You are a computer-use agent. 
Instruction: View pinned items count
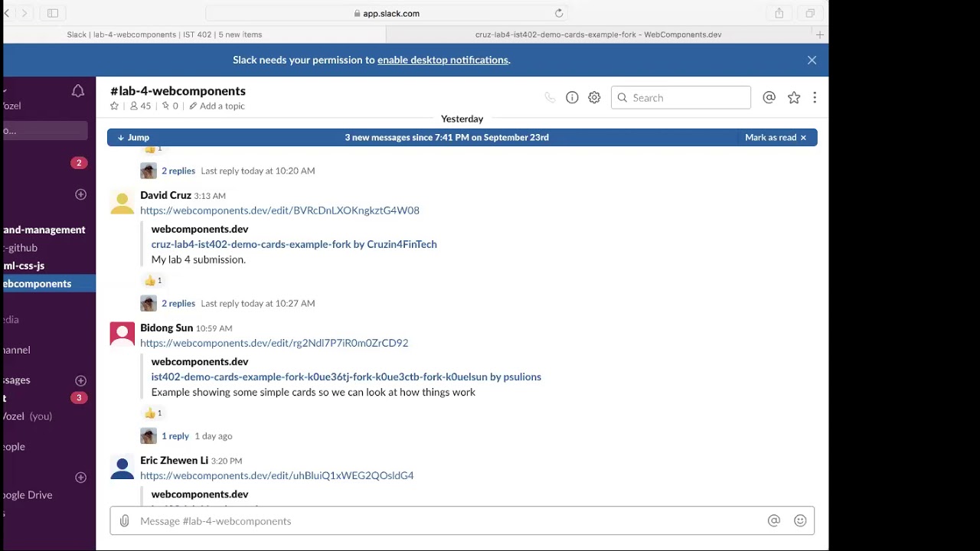coord(170,106)
